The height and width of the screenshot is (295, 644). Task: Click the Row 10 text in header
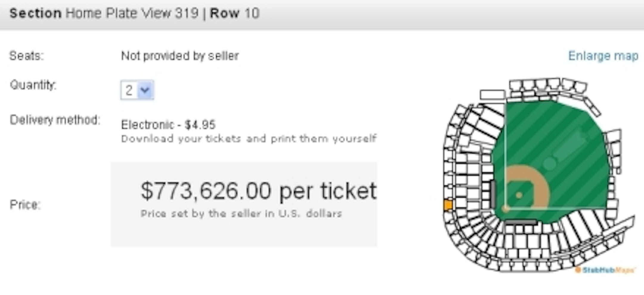[235, 13]
